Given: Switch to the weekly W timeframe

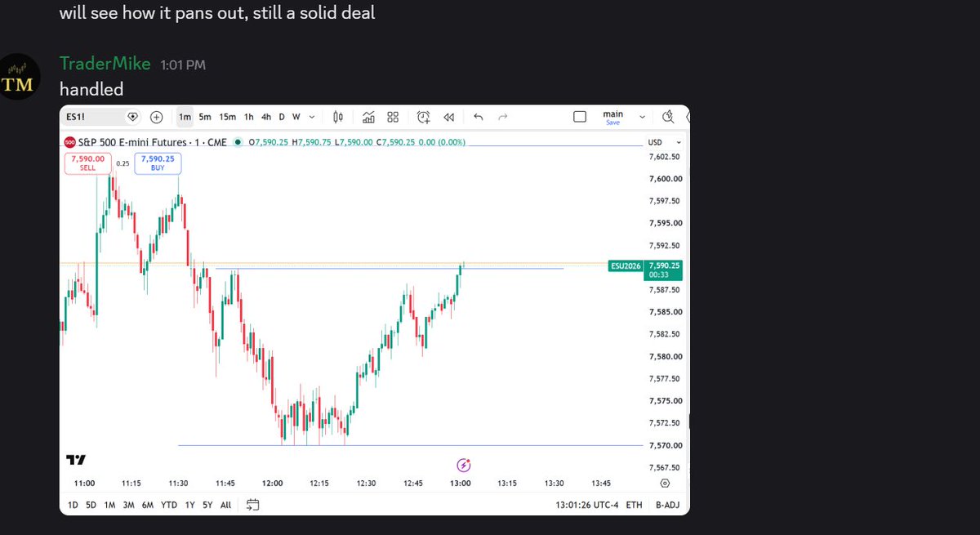Looking at the screenshot, I should pos(296,117).
